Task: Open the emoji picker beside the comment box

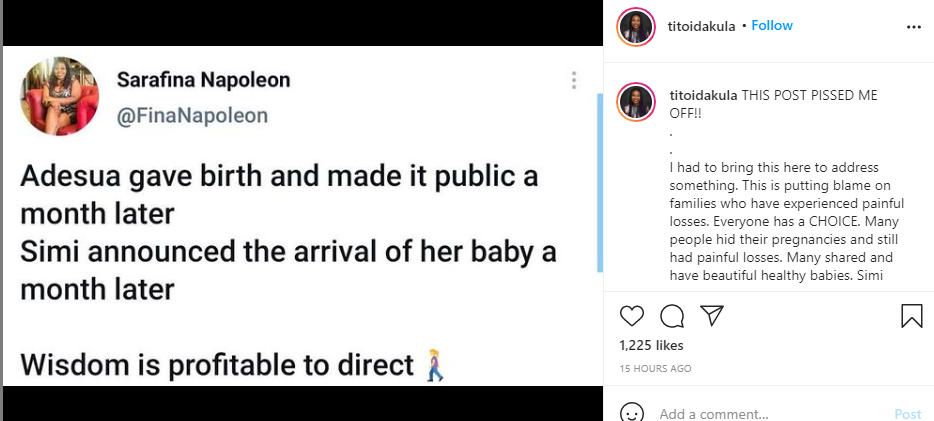Action: click(x=631, y=413)
